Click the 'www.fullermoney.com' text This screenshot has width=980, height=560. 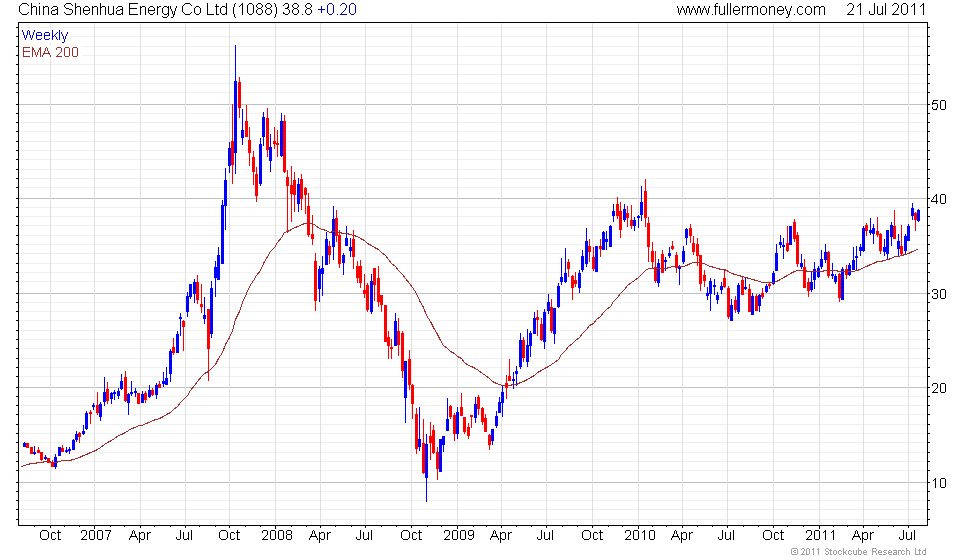(x=751, y=9)
